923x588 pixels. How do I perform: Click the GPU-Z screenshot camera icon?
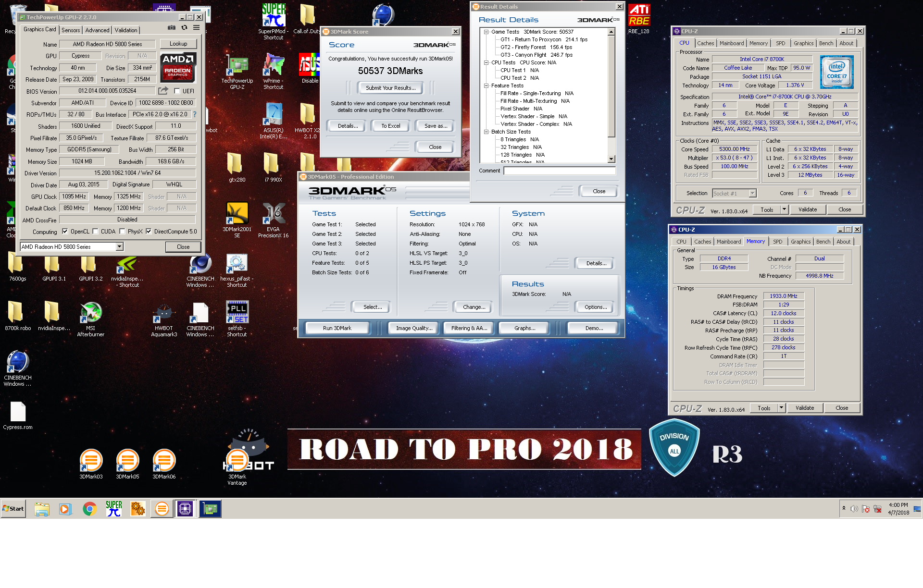(x=171, y=28)
